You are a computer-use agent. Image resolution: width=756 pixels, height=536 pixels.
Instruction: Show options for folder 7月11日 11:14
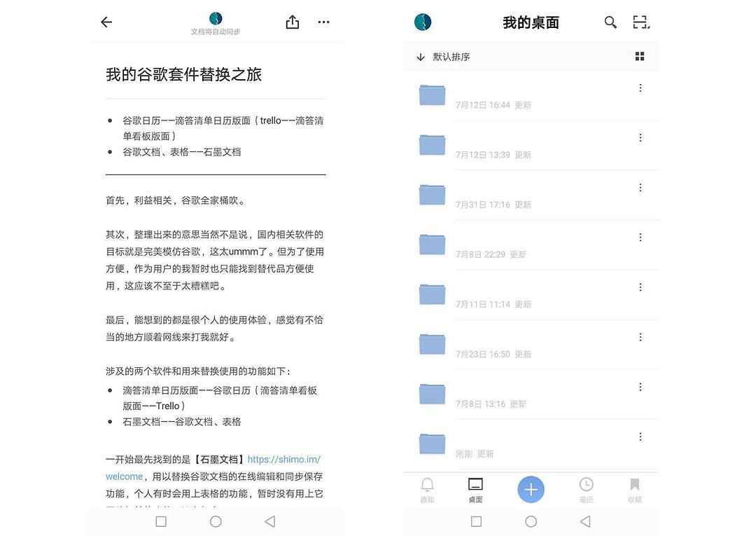[640, 287]
